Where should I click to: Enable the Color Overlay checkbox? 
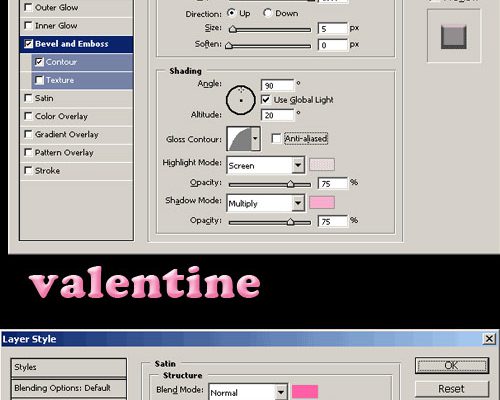tap(29, 116)
